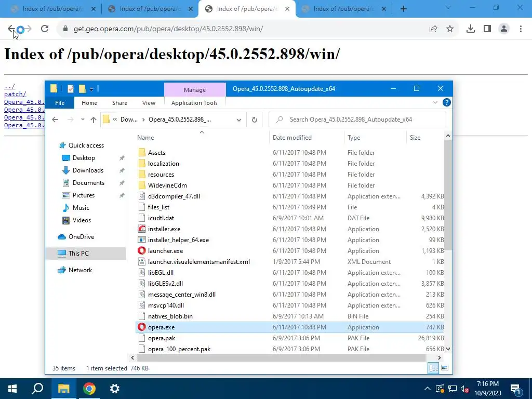The height and width of the screenshot is (399, 532).
Task: Open Videos in navigation pane
Action: point(82,220)
